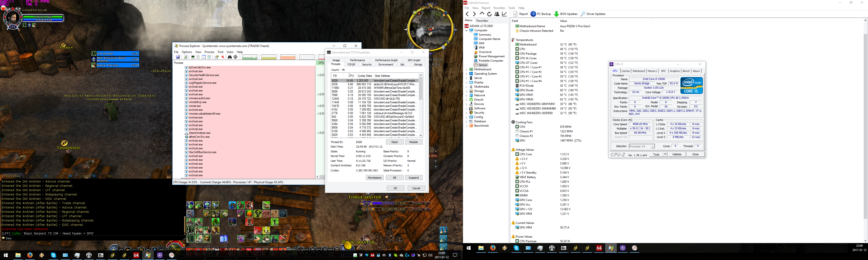Click Refresh Now icon in Process Explorer
Viewport: 868px width, 260px height.
click(186, 57)
